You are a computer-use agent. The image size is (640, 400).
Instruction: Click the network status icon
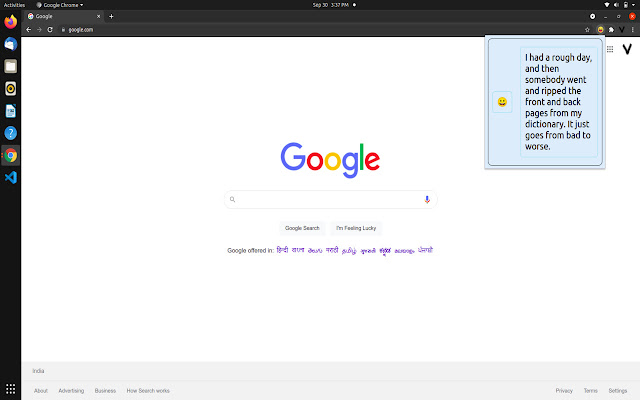(x=607, y=5)
